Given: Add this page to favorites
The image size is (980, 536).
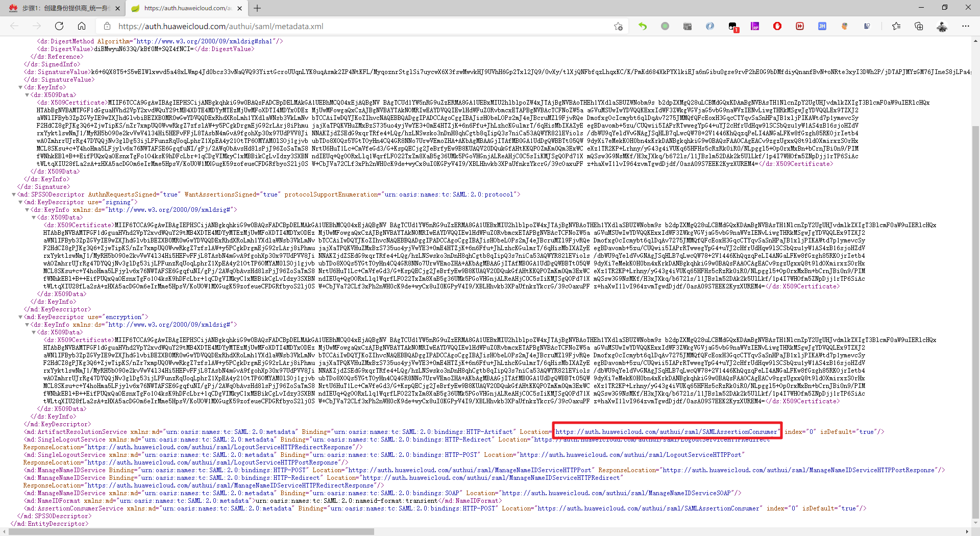Looking at the screenshot, I should (618, 27).
